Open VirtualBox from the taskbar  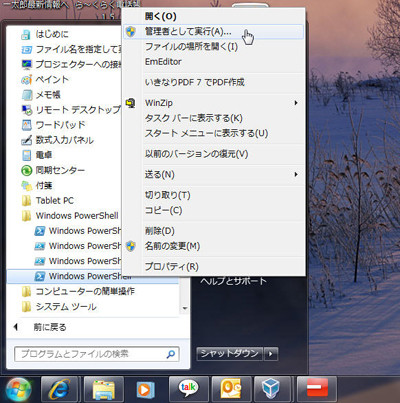coord(273,389)
